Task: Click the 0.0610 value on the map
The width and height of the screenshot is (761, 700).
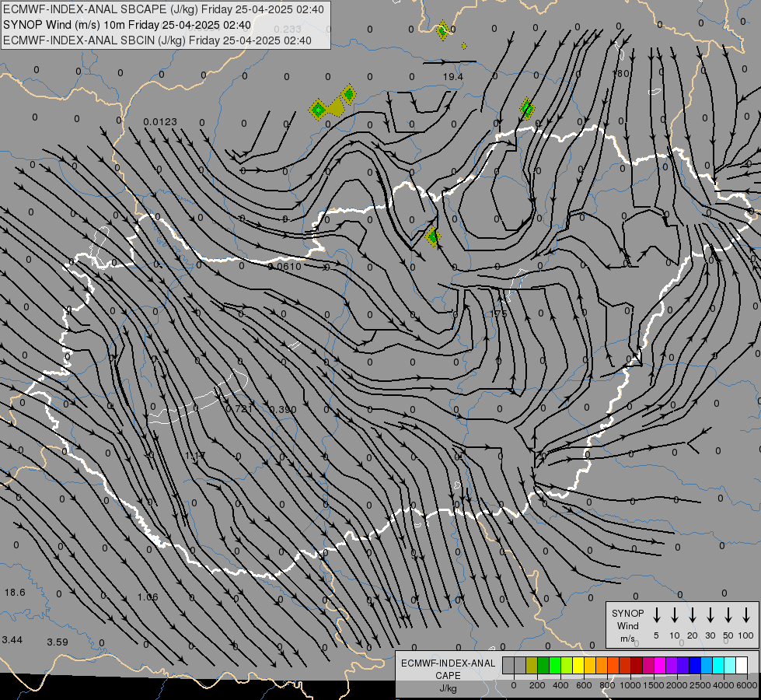Action: pyautogui.click(x=285, y=266)
